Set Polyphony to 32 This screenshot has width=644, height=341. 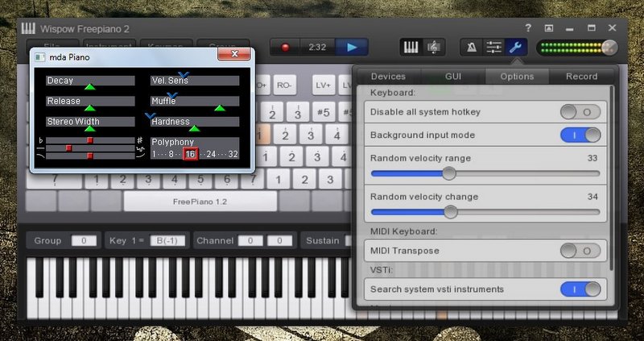click(233, 154)
